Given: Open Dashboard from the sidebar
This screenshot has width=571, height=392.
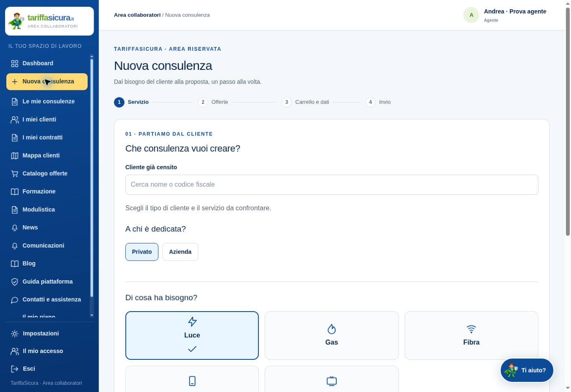Looking at the screenshot, I should (x=47, y=63).
